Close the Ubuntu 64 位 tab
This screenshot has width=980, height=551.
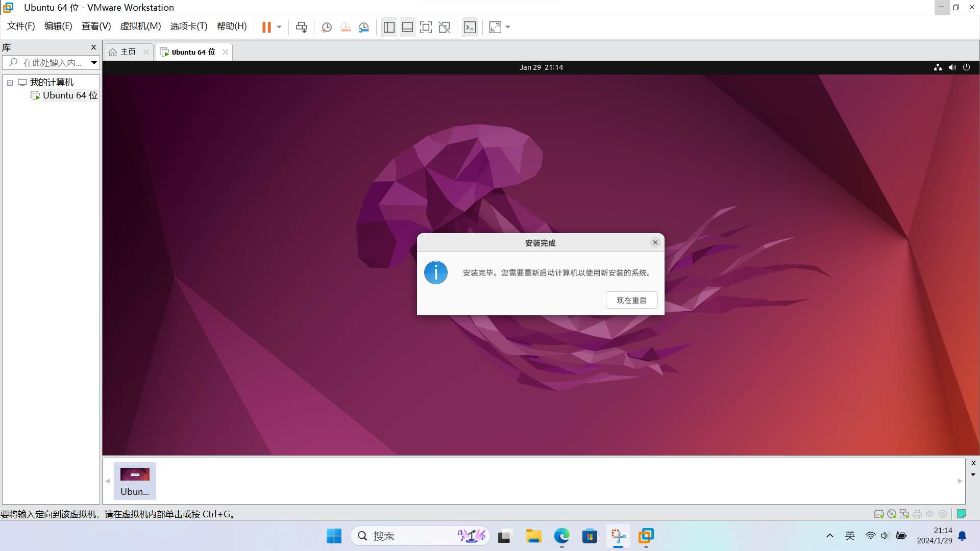tap(225, 52)
